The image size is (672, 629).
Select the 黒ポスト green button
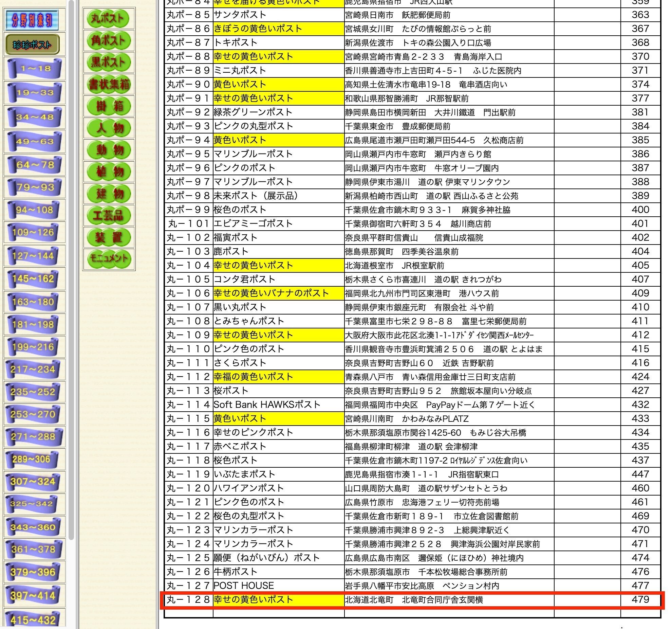pyautogui.click(x=108, y=62)
